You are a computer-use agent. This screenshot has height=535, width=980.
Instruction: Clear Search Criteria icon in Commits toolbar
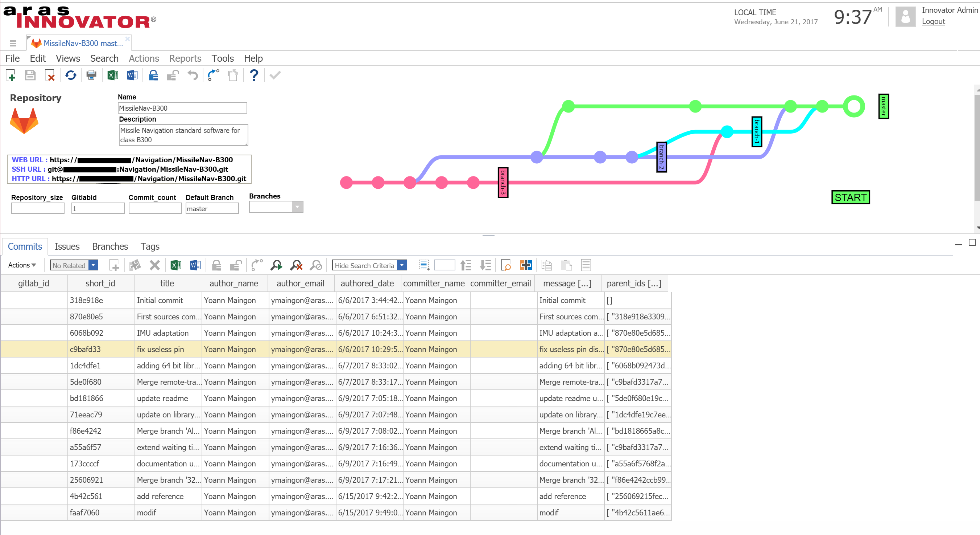296,265
